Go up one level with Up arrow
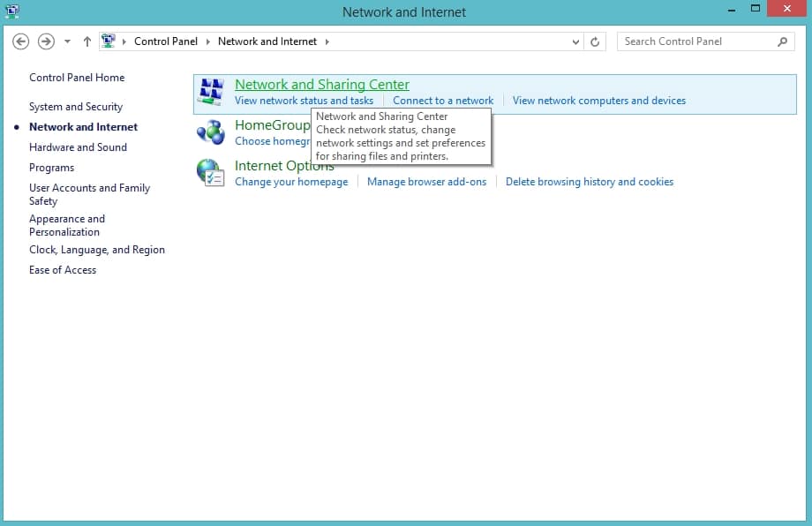Image resolution: width=812 pixels, height=526 pixels. (87, 41)
